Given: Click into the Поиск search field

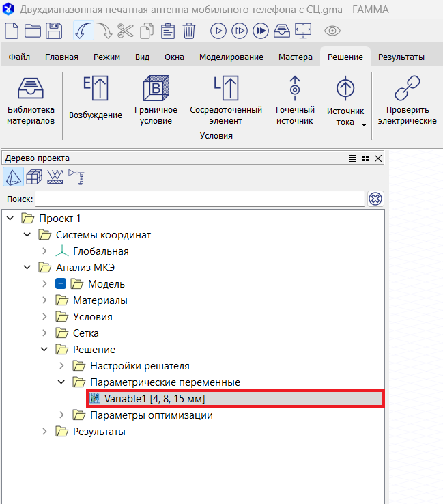Looking at the screenshot, I should [x=199, y=199].
